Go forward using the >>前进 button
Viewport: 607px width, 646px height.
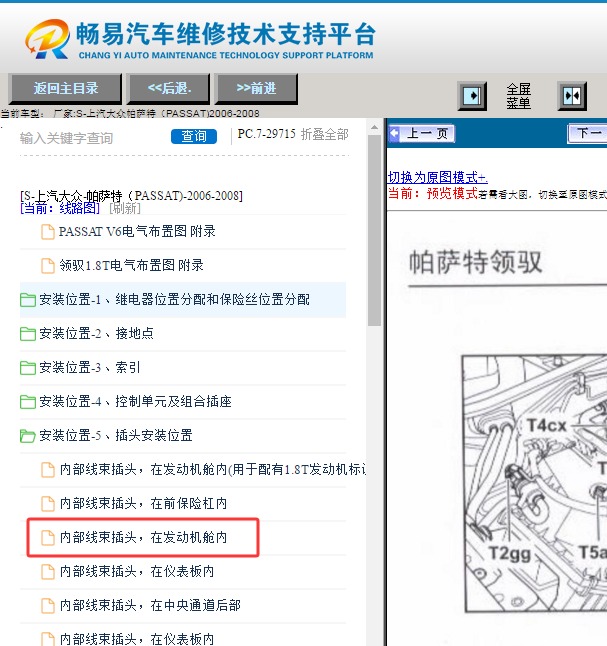(256, 88)
